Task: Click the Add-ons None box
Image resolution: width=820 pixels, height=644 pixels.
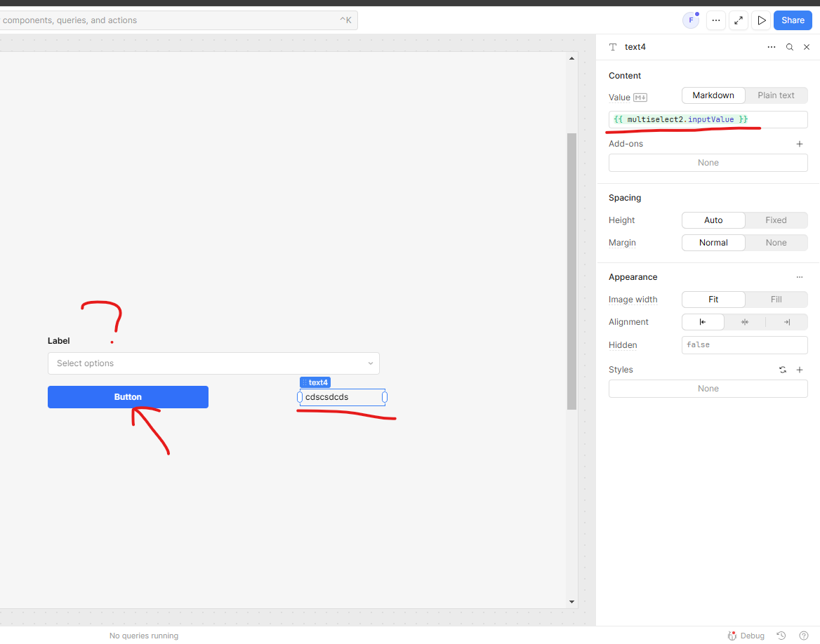Action: click(708, 163)
